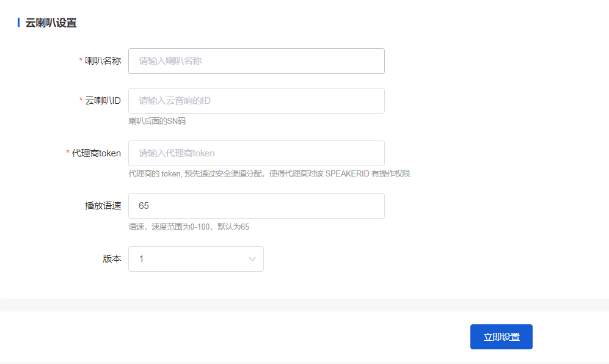Select the 播放语速 field containing 65

pyautogui.click(x=257, y=205)
